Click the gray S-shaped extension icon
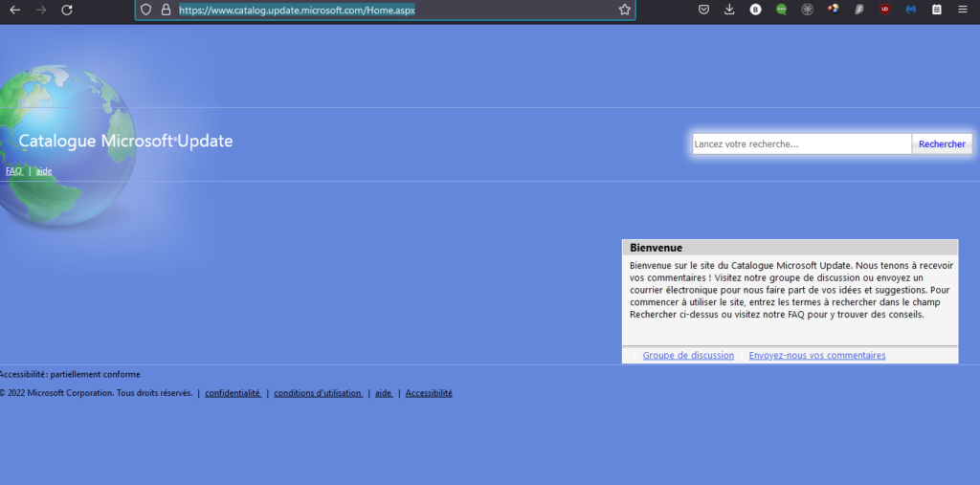 click(x=859, y=10)
